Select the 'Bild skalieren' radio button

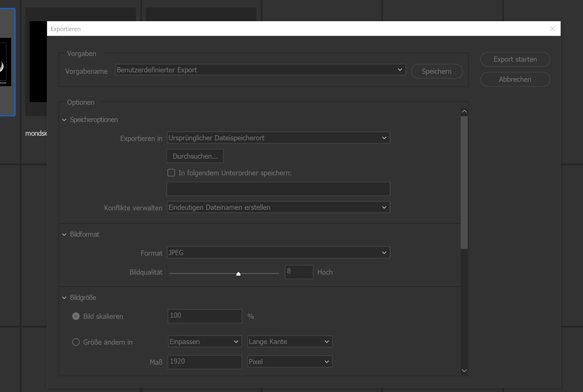click(x=76, y=316)
